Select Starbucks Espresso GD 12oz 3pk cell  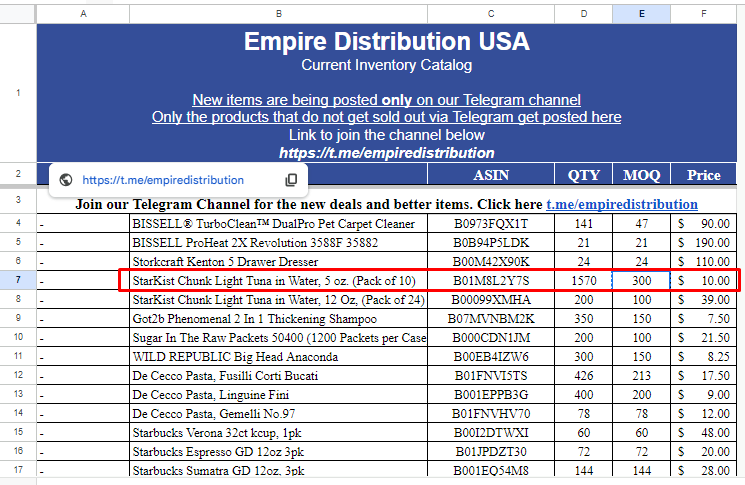[x=278, y=451]
